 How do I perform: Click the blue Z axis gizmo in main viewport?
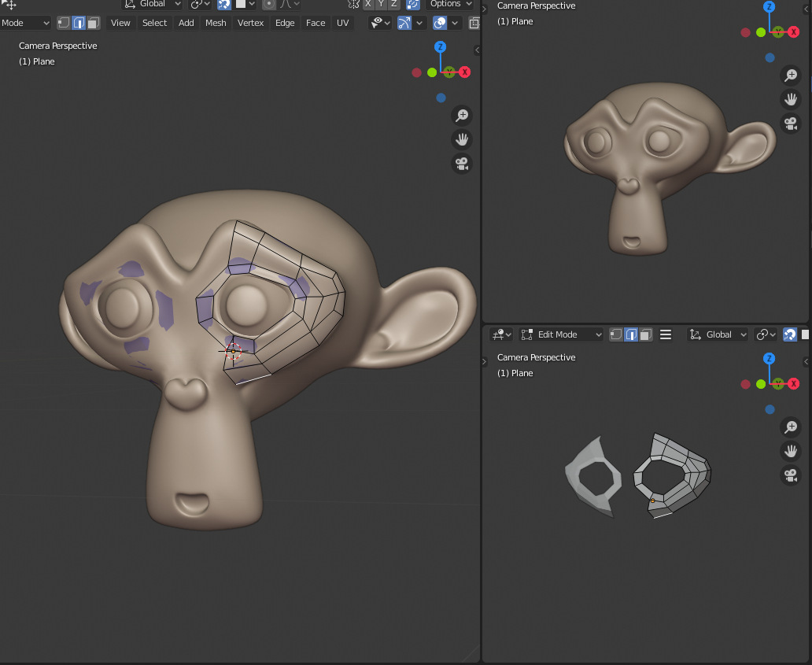(440, 46)
